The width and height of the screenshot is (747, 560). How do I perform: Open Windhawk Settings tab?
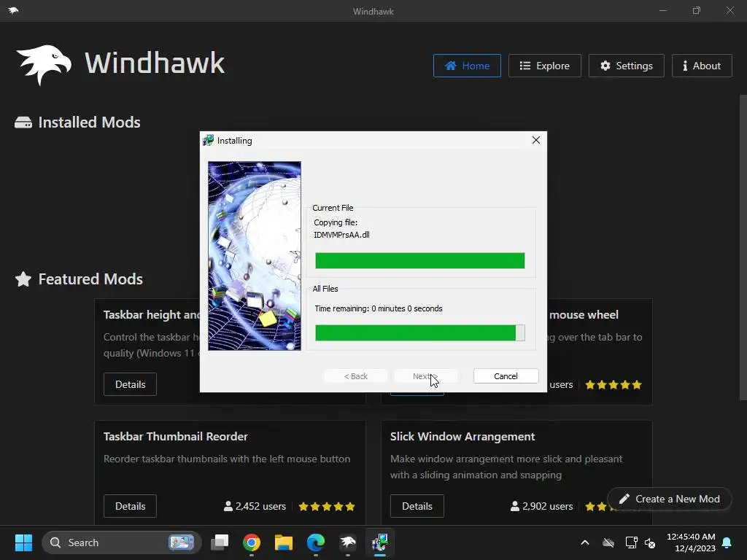[627, 66]
